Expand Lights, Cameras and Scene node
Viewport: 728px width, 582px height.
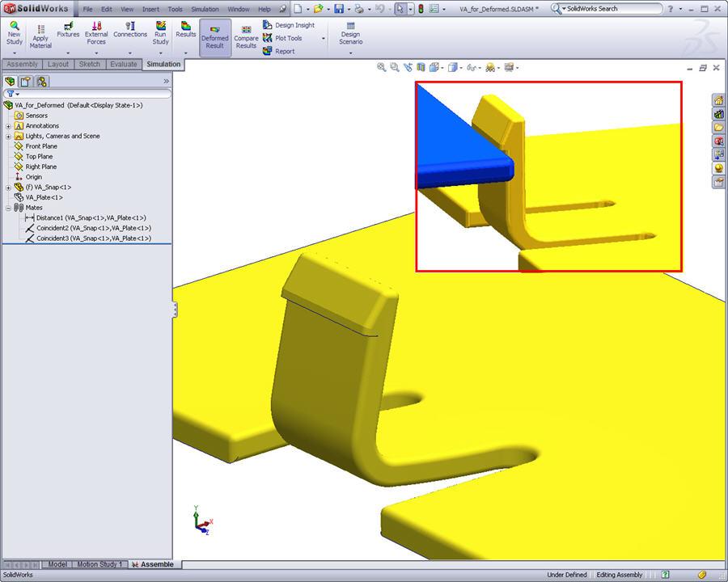point(8,136)
